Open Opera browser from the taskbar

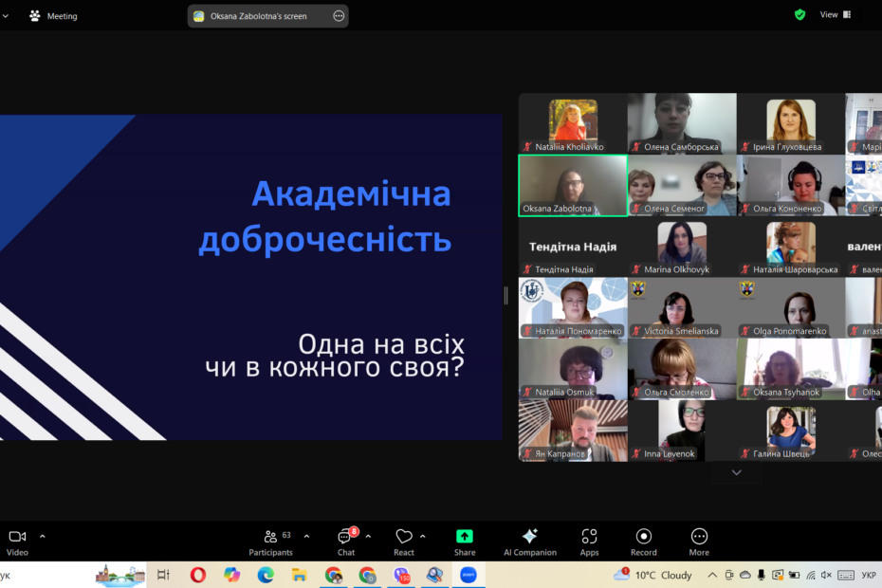click(x=198, y=575)
